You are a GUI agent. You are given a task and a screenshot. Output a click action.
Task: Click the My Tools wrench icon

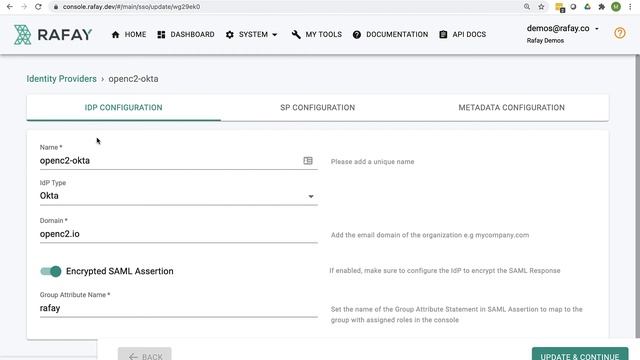pos(296,35)
